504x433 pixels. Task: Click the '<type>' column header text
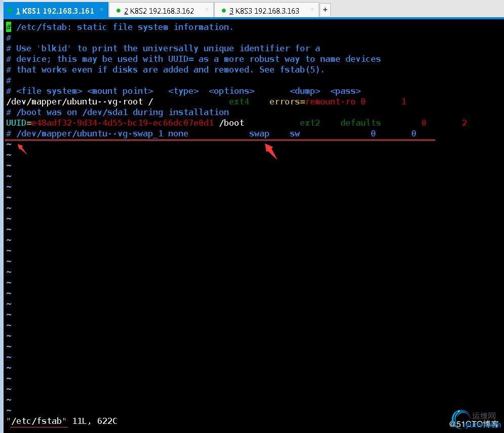[183, 91]
